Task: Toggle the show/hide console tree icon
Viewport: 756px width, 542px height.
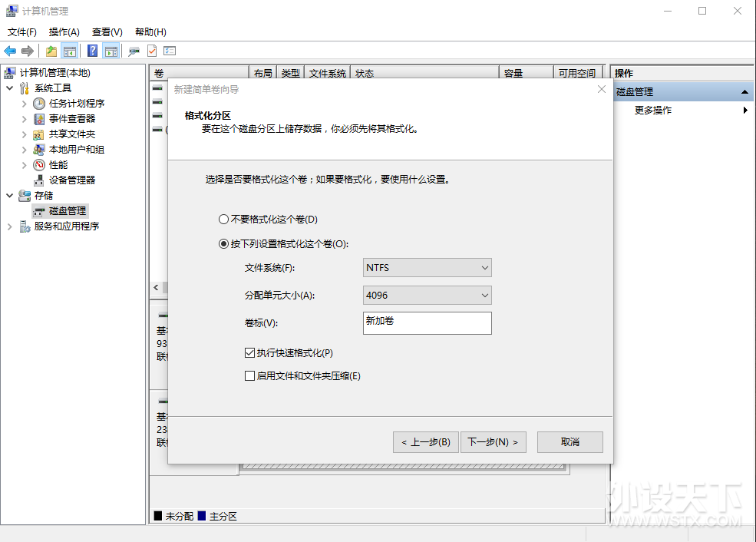Action: (x=70, y=51)
